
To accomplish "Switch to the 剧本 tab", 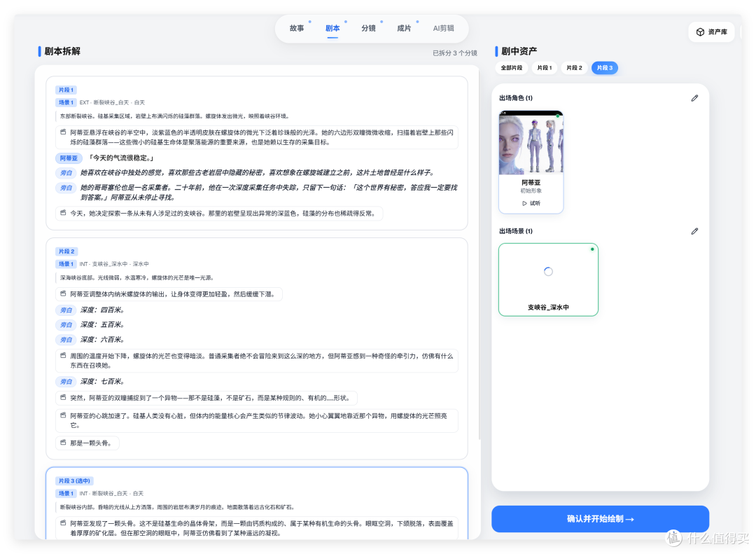I will coord(332,29).
